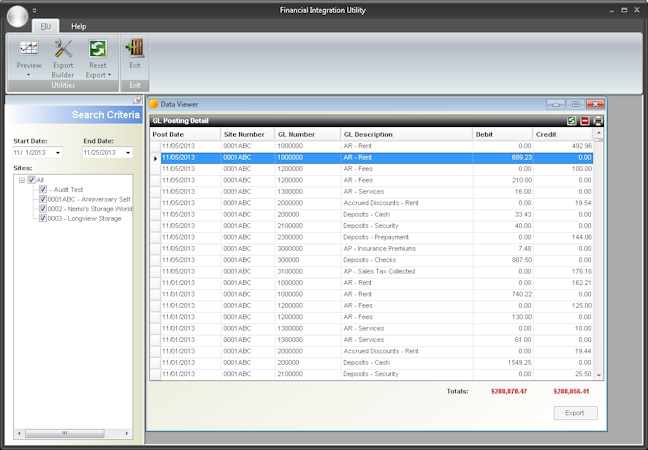This screenshot has height=450, width=648.
Task: Click the Exit door icon
Action: click(x=135, y=49)
